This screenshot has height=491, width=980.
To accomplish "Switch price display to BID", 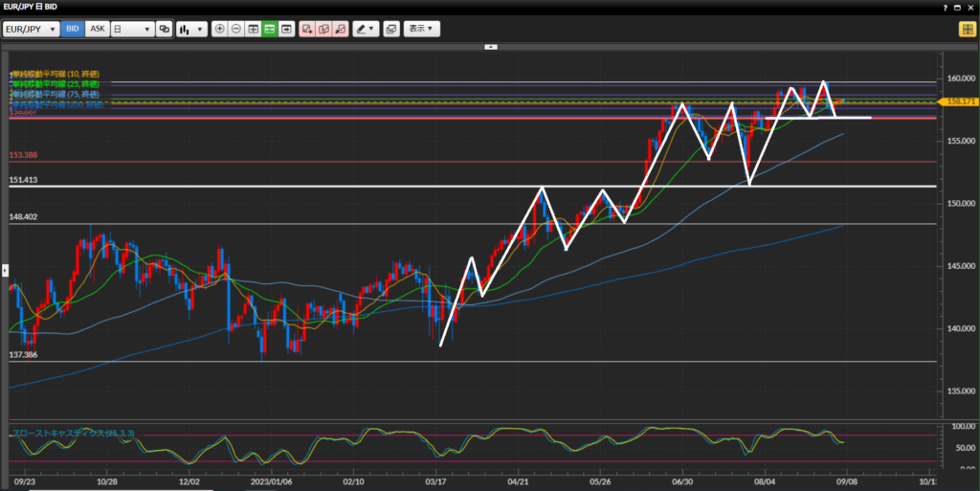I will tap(73, 29).
